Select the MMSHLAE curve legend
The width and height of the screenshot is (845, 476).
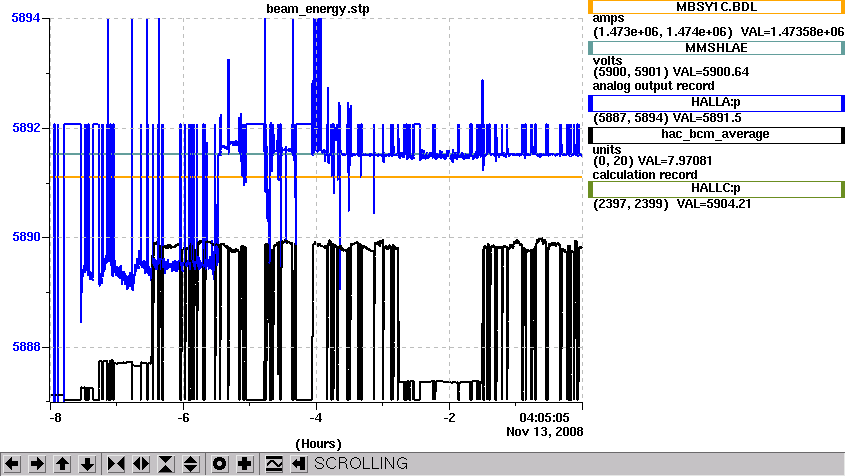coord(716,48)
